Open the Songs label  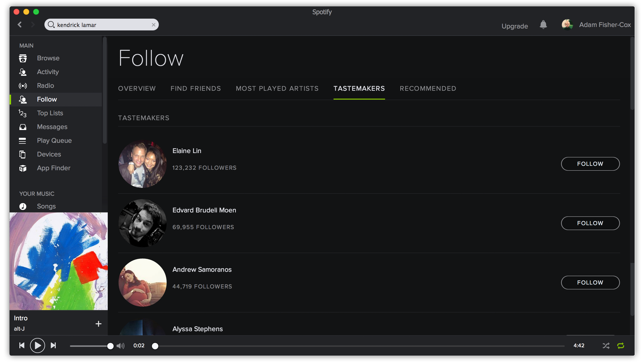pyautogui.click(x=47, y=206)
